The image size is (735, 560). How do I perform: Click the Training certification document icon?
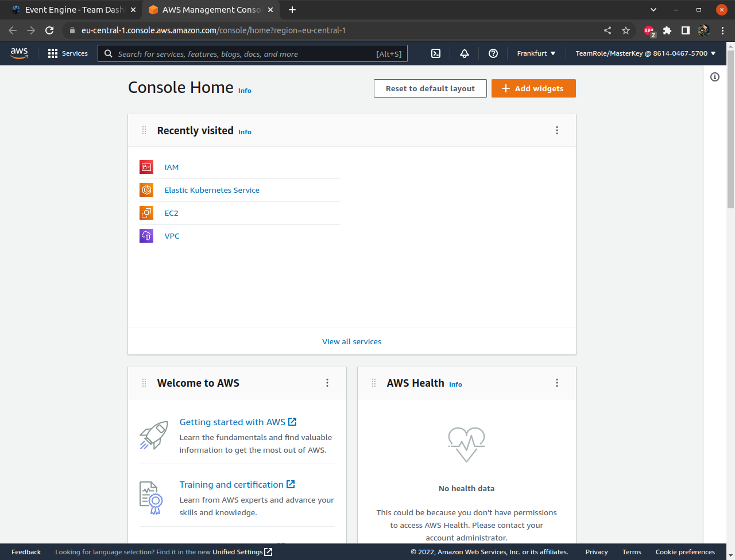click(152, 497)
